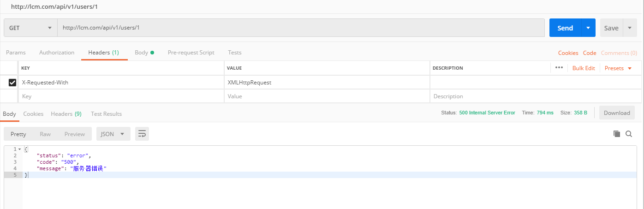Open the Pre-request Script tab
This screenshot has width=644, height=209.
(191, 53)
